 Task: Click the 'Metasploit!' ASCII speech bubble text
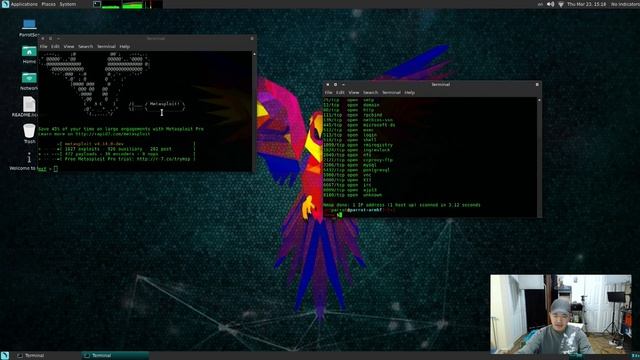tap(164, 104)
